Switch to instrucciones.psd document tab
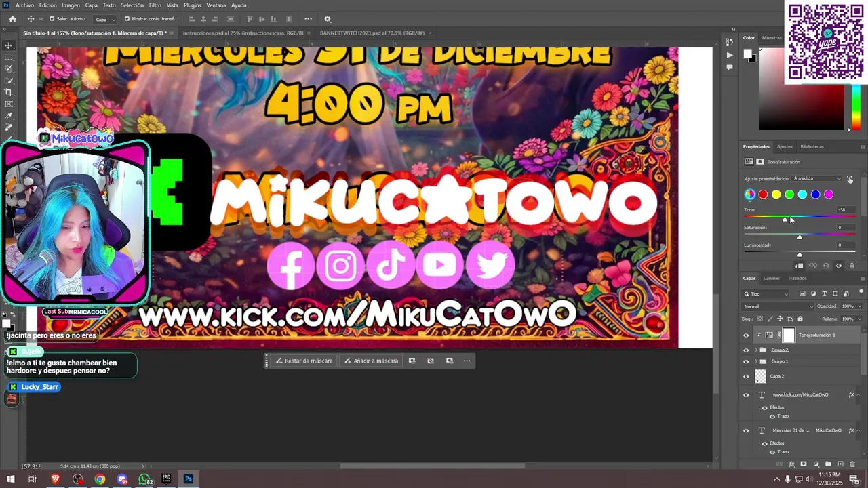Screen dimensions: 868x488 [x=243, y=33]
